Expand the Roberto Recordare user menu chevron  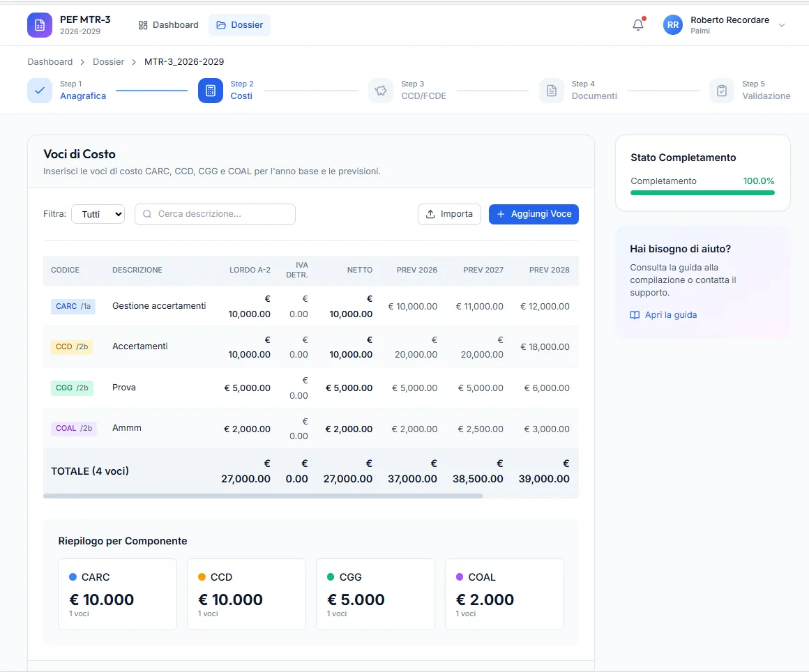click(782, 25)
